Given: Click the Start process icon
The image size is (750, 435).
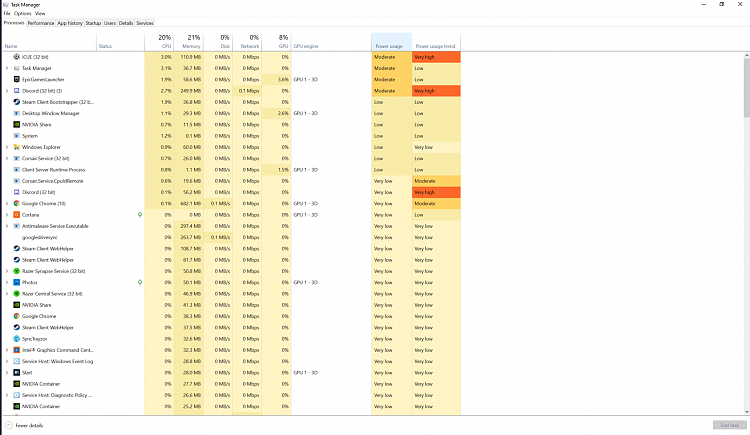Looking at the screenshot, I should pos(16,373).
